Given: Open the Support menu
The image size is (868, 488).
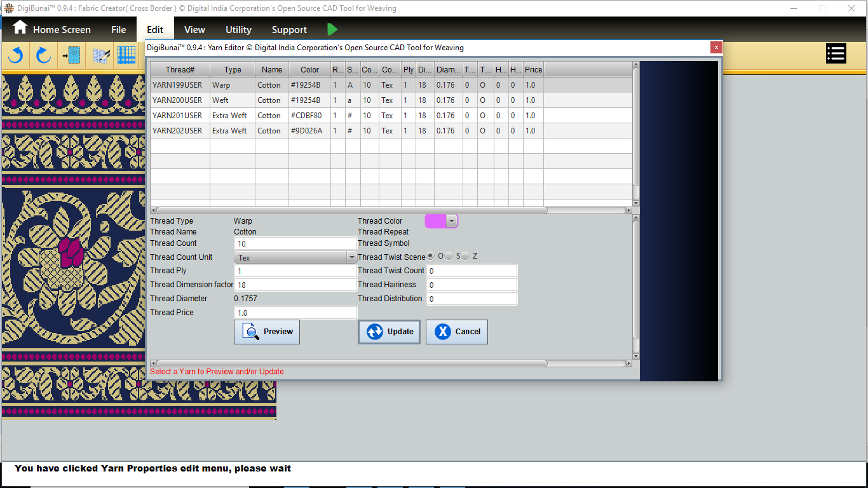Looking at the screenshot, I should [289, 30].
